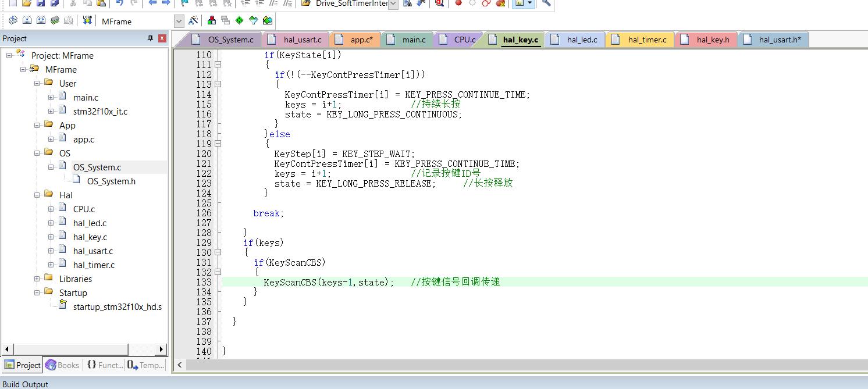Screen dimensions: 868x389
Task: Click the Batch Build green stack icon
Action: pos(55,20)
